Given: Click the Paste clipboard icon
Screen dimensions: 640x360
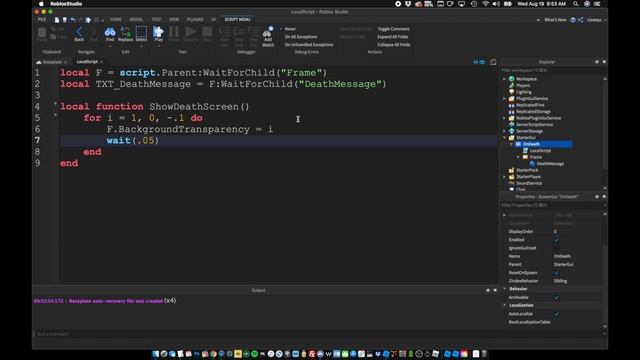Looking at the screenshot, I should pyautogui.click(x=42, y=33).
